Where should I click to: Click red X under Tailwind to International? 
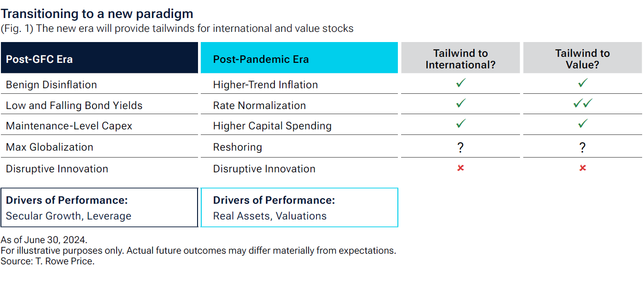(460, 168)
